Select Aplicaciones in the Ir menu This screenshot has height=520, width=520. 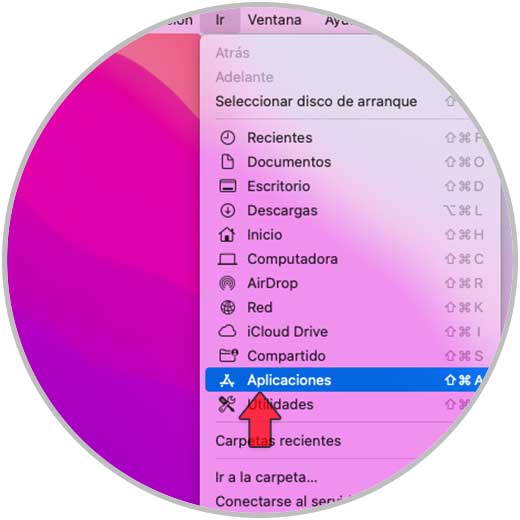click(347, 380)
